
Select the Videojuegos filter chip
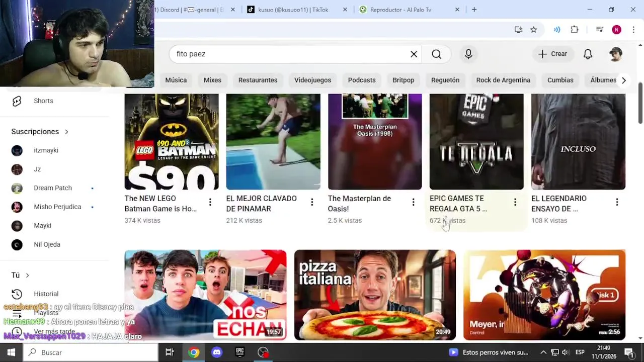tap(312, 80)
